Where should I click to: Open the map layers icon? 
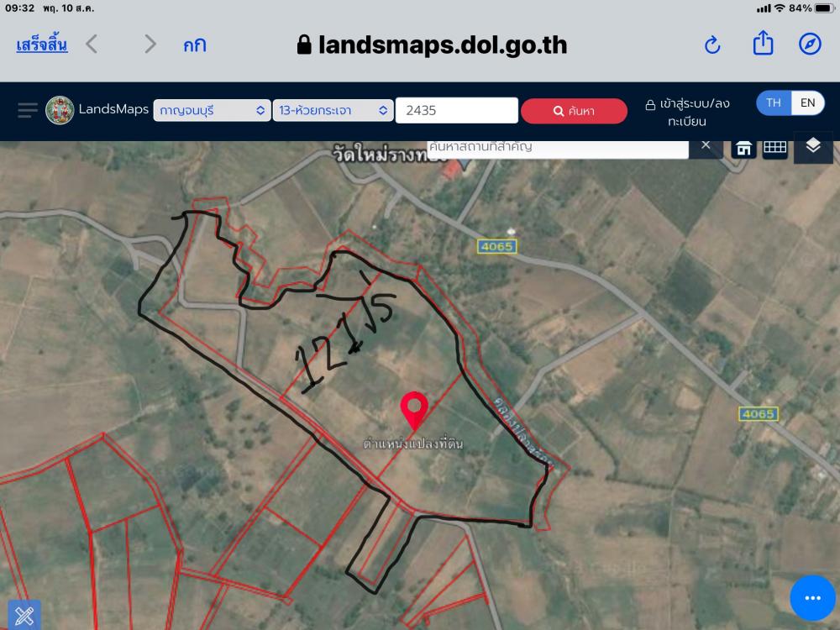[x=812, y=145]
